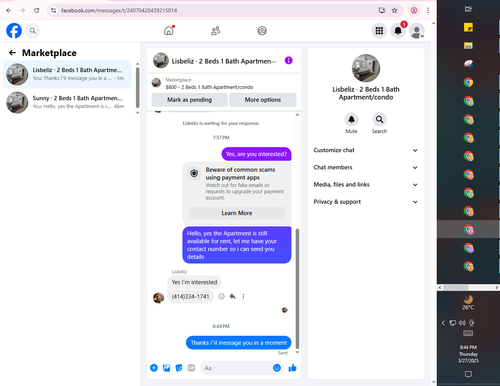Viewport: 500px width, 386px height.
Task: Expand the Privacy & support section
Action: (x=366, y=202)
